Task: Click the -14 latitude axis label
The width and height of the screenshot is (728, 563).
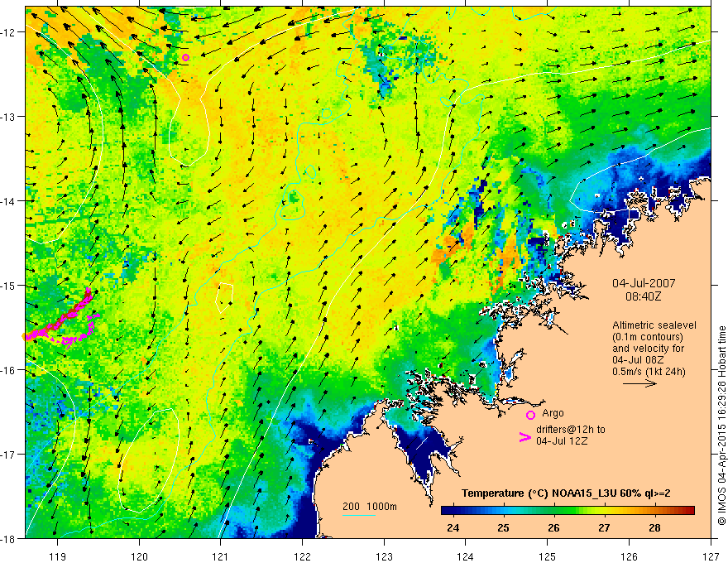Action: tap(8, 201)
